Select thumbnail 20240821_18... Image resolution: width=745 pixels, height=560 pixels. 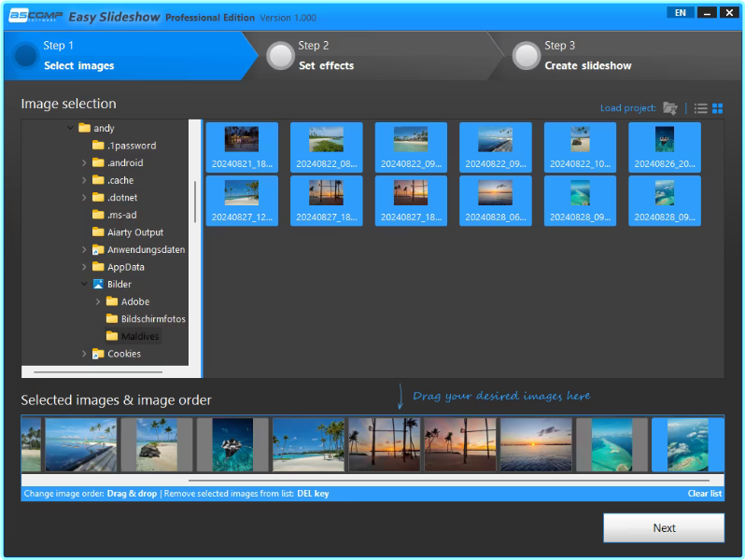point(242,147)
